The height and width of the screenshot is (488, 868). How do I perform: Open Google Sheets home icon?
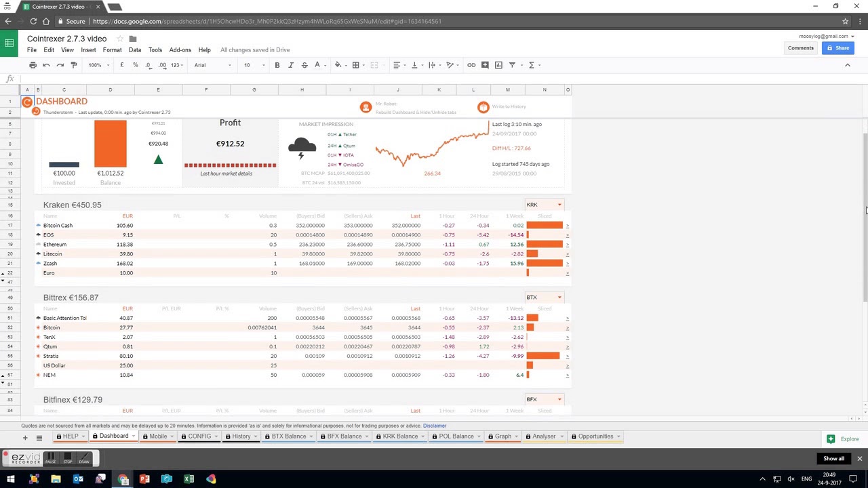[9, 43]
